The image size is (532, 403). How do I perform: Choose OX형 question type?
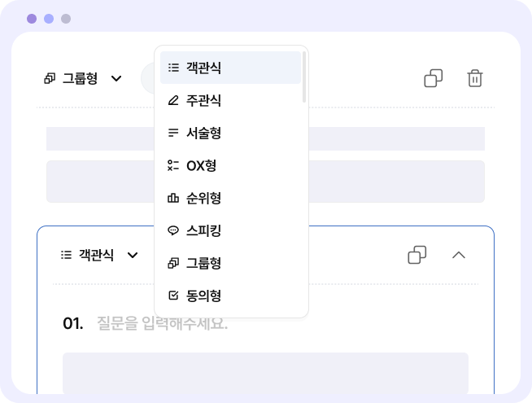230,165
